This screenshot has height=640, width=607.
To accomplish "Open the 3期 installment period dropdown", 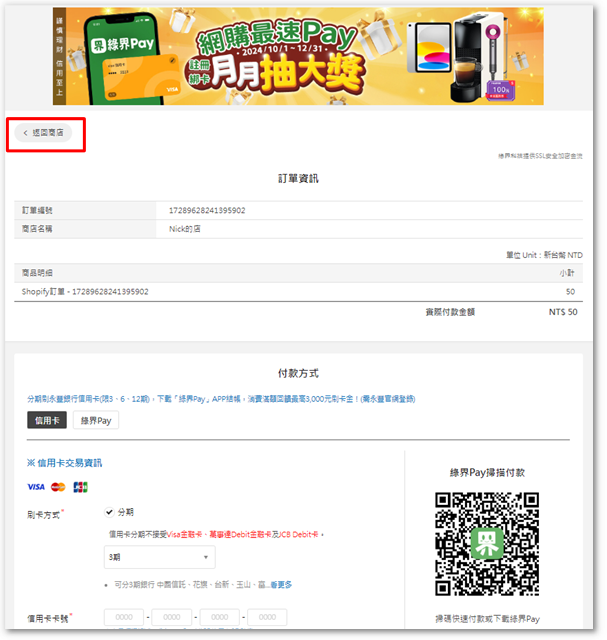I will 159,558.
